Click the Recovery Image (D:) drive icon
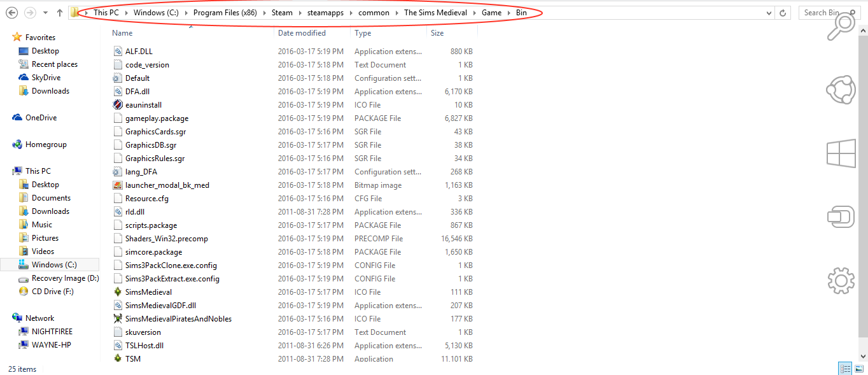868x375 pixels. coord(24,278)
